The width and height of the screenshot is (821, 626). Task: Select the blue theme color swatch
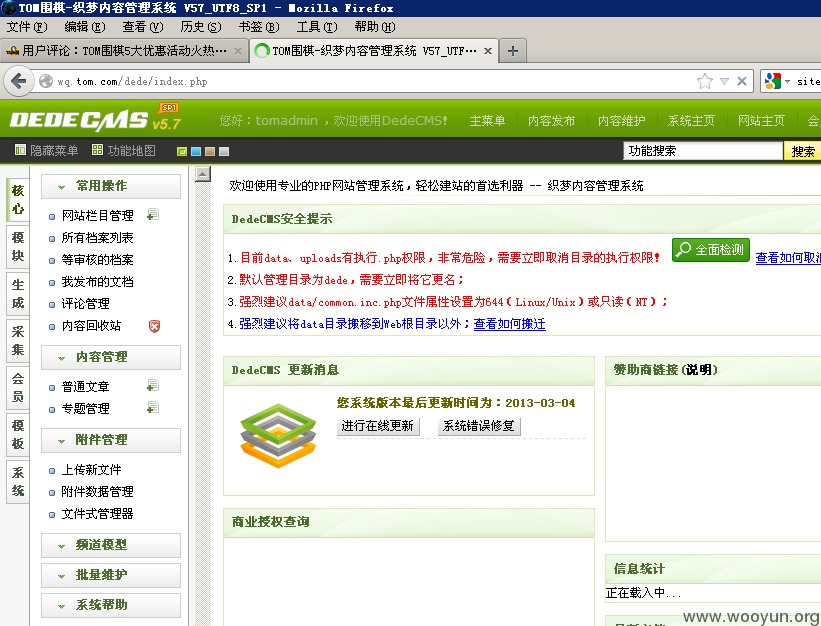pyautogui.click(x=196, y=151)
